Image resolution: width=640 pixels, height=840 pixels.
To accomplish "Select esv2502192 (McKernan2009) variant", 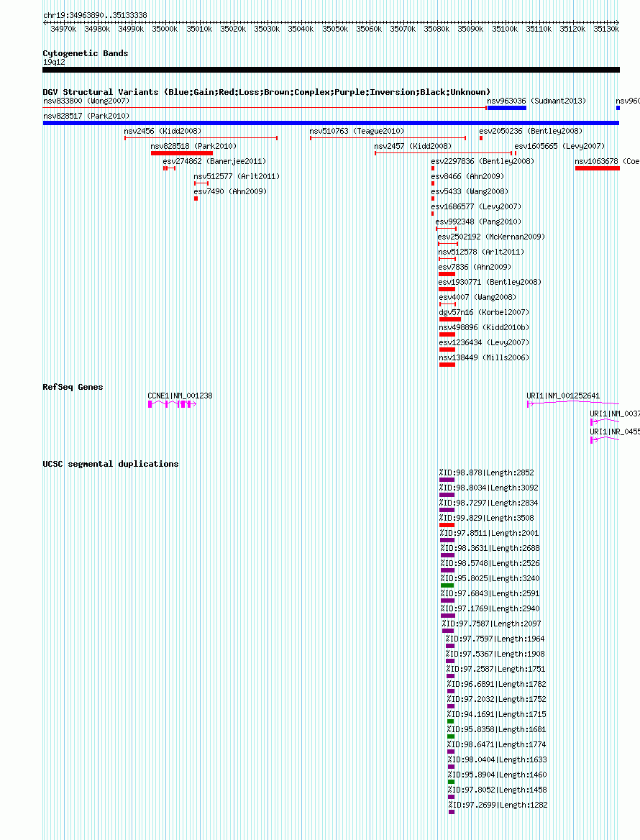I will (491, 236).
